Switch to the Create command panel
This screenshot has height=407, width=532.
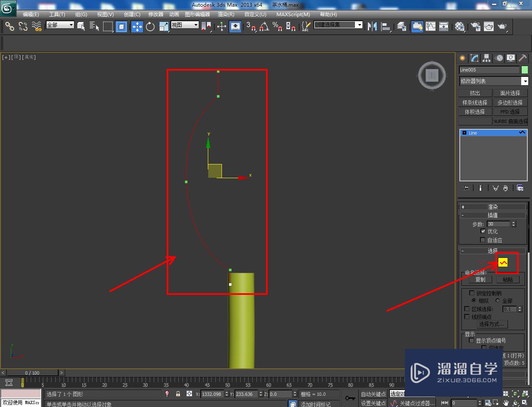click(462, 58)
